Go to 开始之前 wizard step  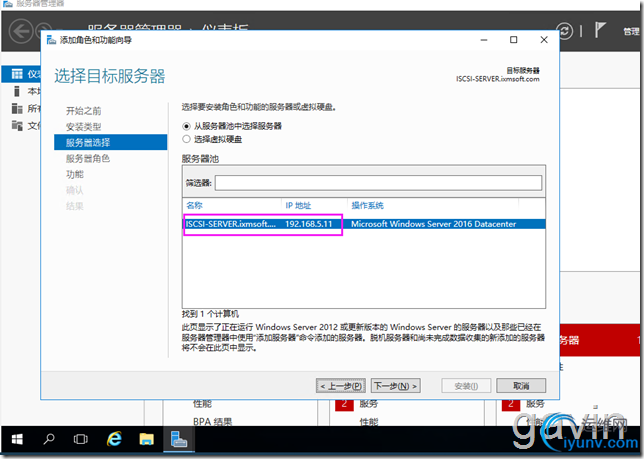pos(83,111)
